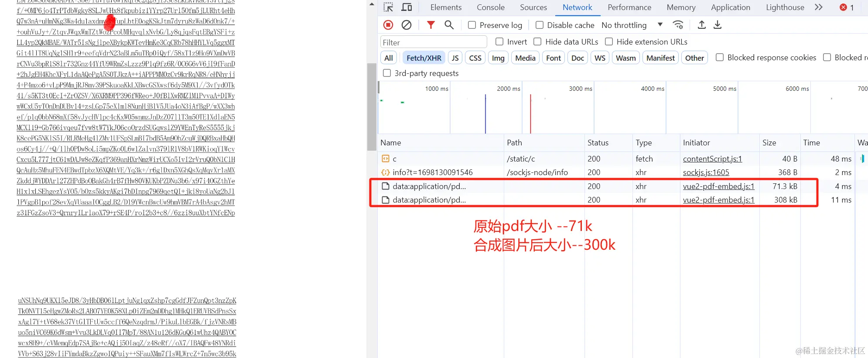Switch to the Elements tab
868x358 pixels.
coord(446,7)
